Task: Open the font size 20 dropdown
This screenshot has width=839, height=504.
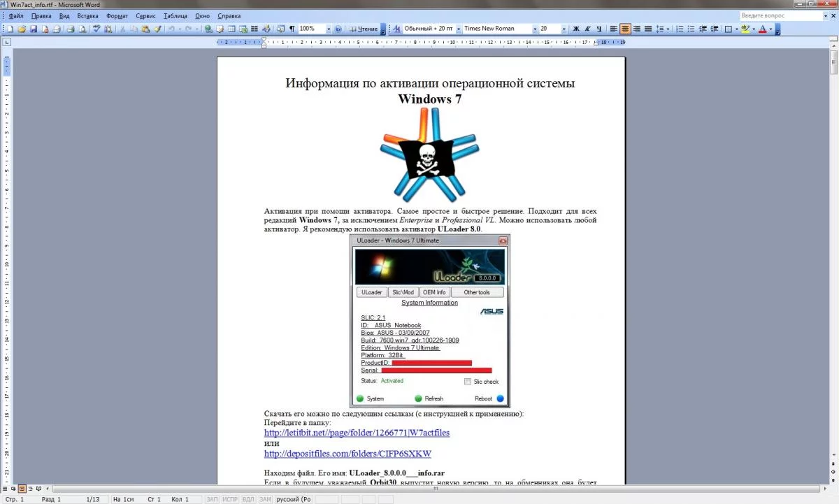Action: tap(564, 29)
